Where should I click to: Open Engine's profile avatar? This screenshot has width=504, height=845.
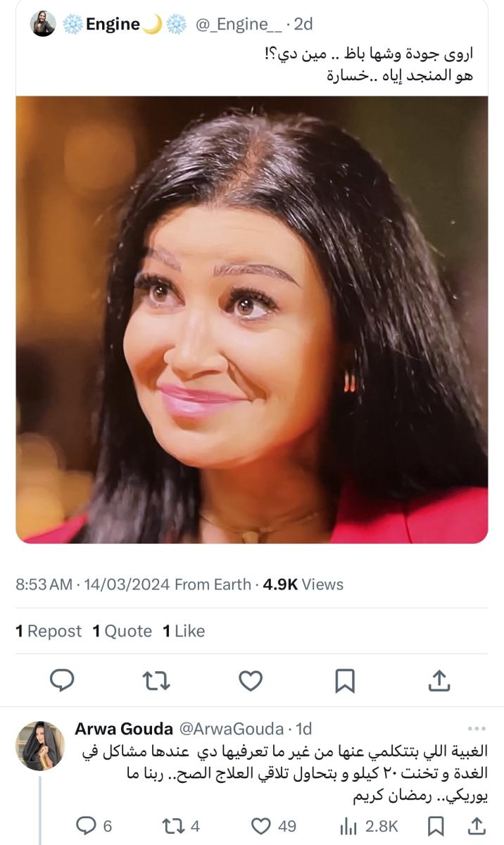(43, 24)
